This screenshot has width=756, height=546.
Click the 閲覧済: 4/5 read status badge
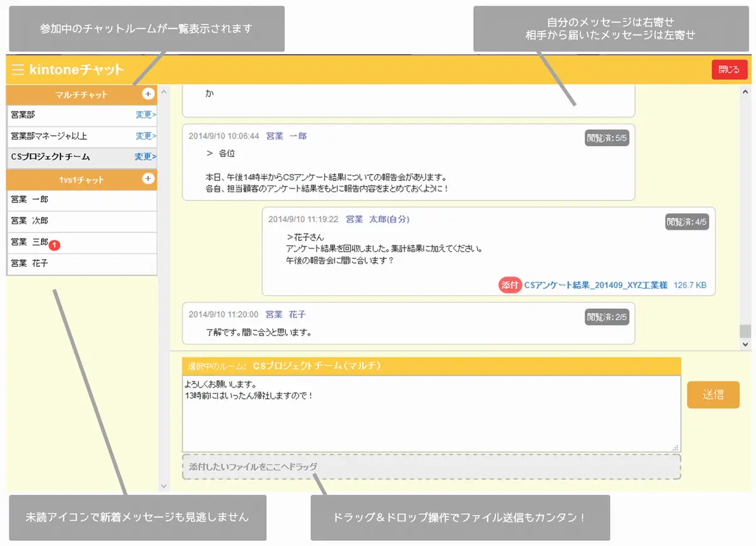[687, 222]
